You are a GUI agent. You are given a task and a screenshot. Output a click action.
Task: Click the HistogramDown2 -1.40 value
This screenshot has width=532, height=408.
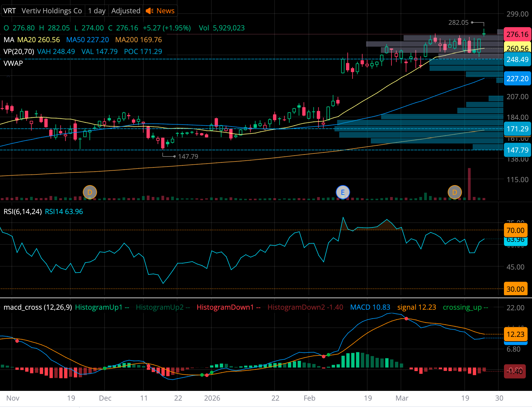point(305,307)
